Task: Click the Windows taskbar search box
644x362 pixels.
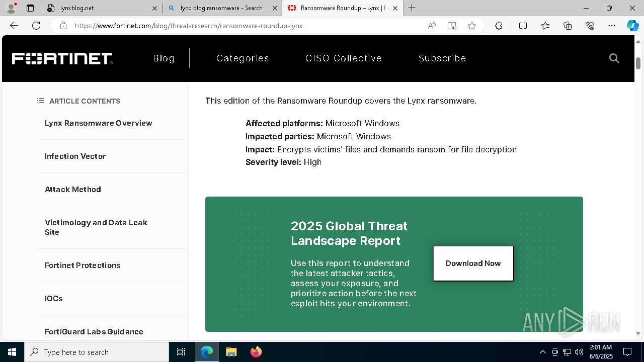Action: click(97, 352)
